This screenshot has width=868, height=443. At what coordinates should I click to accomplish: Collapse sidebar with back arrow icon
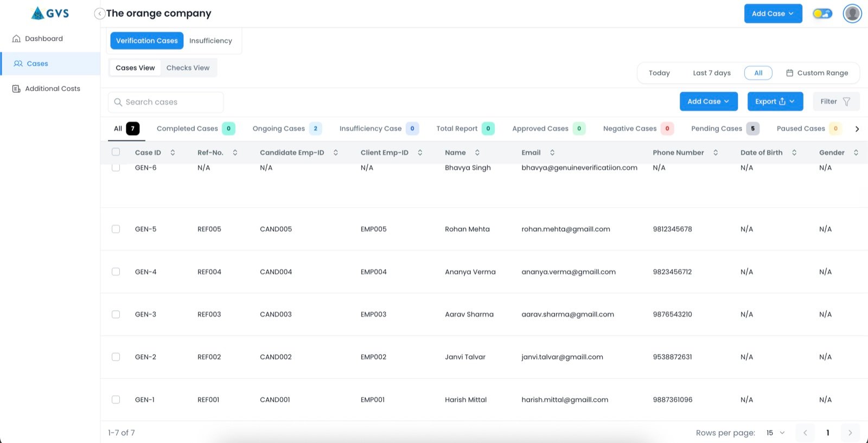coord(100,14)
